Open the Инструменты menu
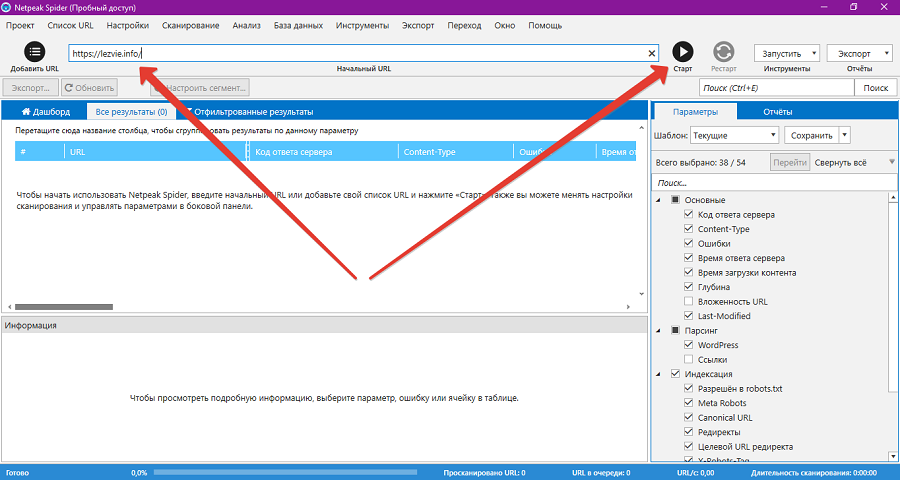This screenshot has width=900, height=480. tap(363, 25)
